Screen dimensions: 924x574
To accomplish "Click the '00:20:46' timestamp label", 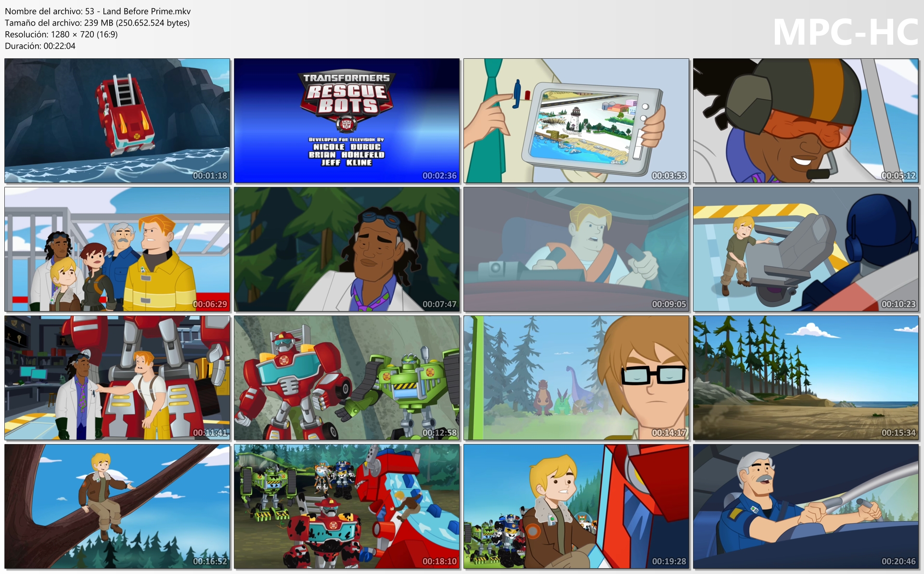I will click(x=898, y=561).
